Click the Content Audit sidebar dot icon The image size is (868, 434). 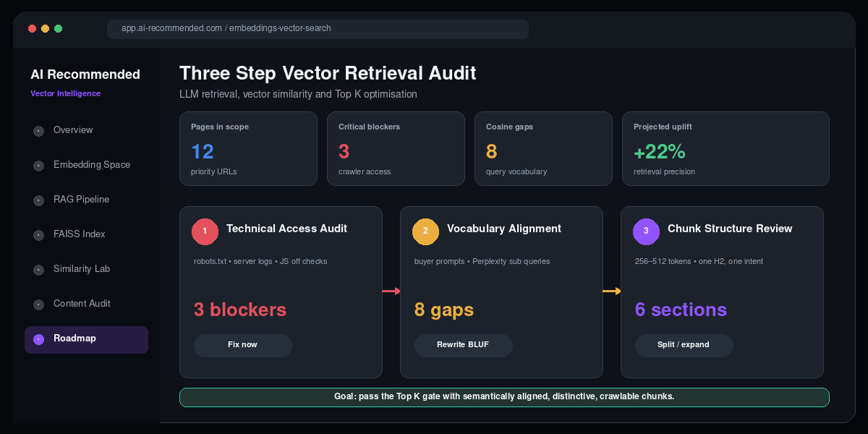tap(39, 305)
